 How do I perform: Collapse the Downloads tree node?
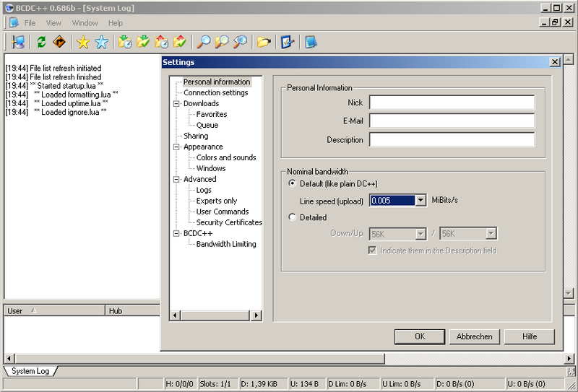pos(176,103)
